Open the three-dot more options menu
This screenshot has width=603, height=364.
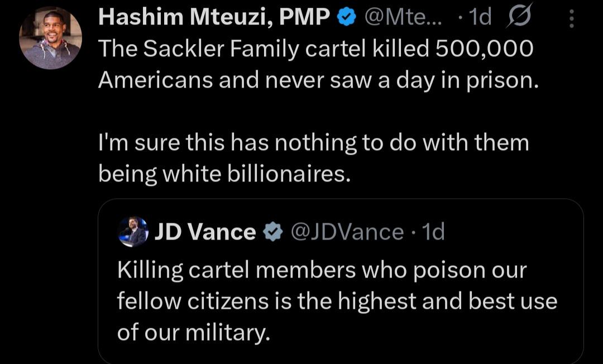tap(571, 18)
